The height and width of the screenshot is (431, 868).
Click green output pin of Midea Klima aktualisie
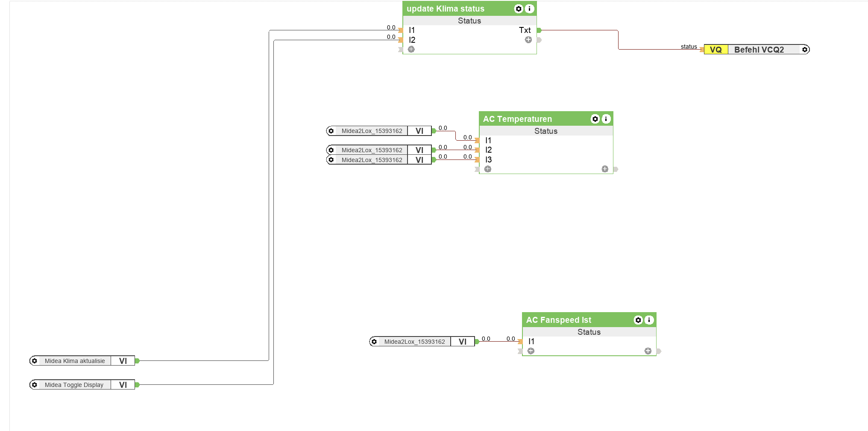pyautogui.click(x=137, y=361)
